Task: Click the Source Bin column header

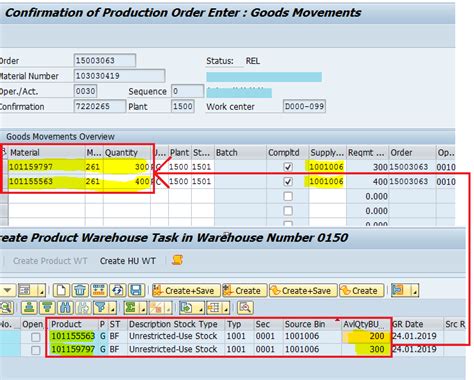Action: (x=312, y=324)
